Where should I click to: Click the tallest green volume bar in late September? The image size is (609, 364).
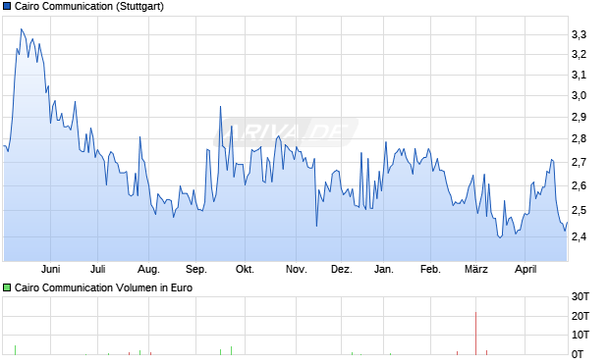point(231,351)
